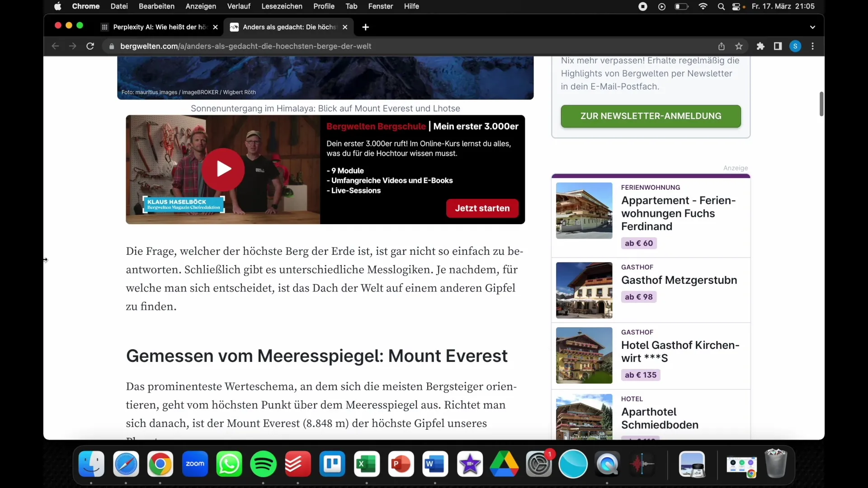
Task: Click the browser profile icon 'S'
Action: coord(795,46)
